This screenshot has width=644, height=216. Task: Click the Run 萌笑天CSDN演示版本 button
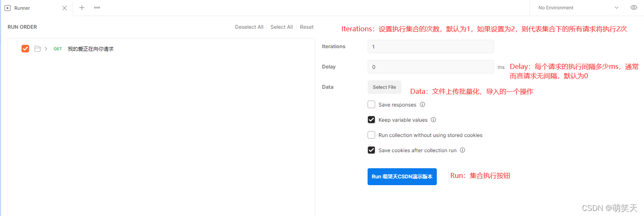[x=402, y=177]
